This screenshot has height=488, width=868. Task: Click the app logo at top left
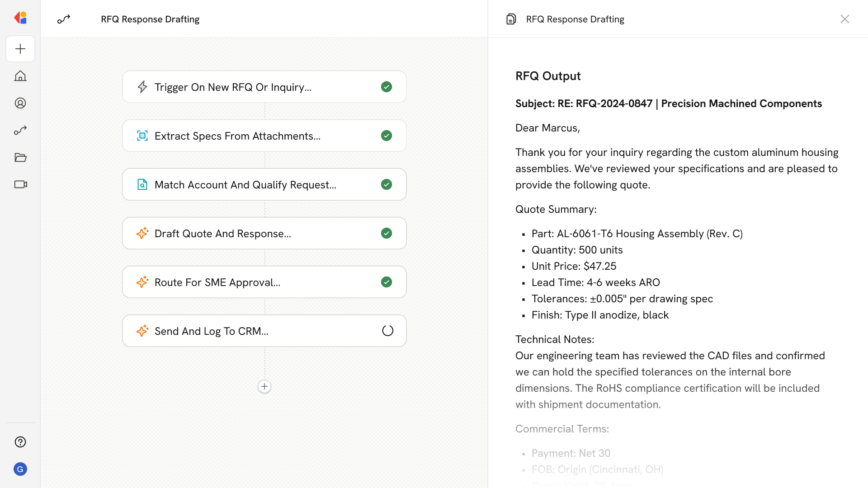point(20,18)
